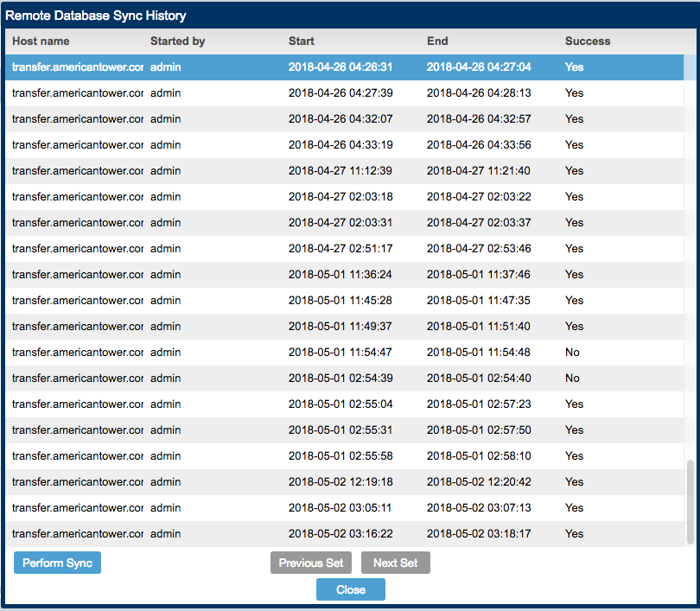The width and height of the screenshot is (700, 611).
Task: Load the Next Set of records
Action: pos(395,563)
